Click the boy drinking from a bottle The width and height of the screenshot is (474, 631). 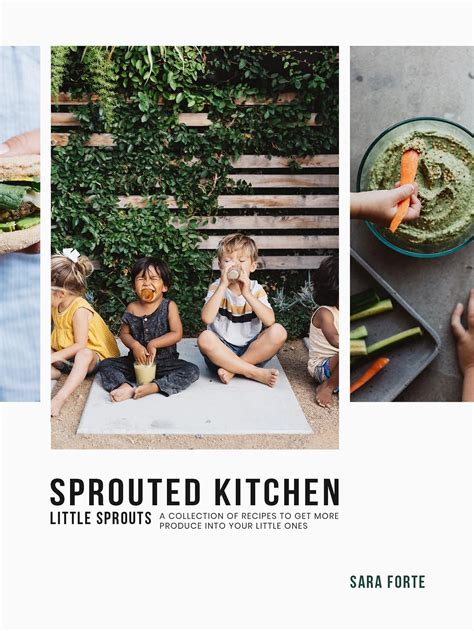(x=242, y=310)
